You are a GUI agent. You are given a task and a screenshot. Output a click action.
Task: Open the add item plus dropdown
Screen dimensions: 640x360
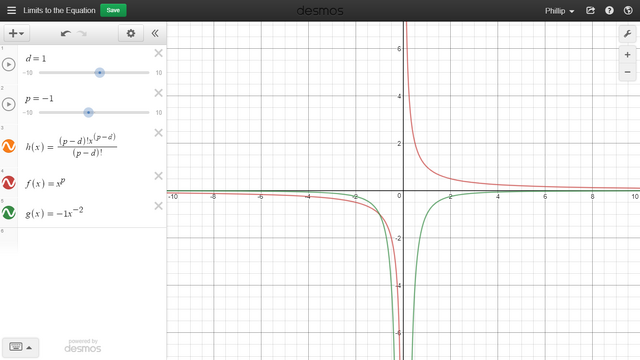16,33
